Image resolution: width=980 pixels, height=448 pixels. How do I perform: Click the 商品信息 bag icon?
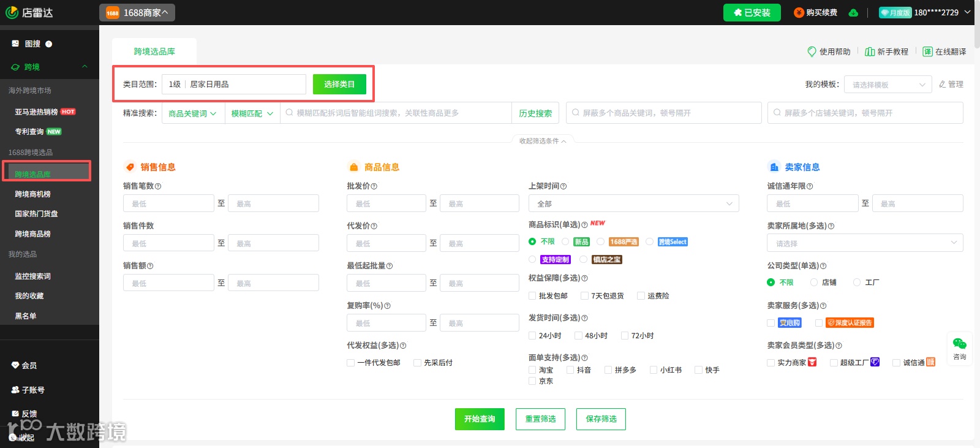pos(353,167)
